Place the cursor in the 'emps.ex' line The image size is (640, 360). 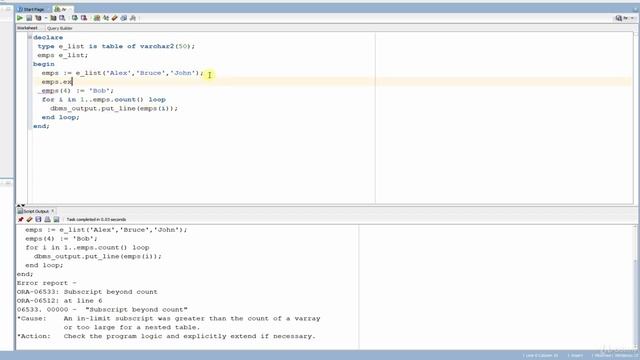coord(57,82)
